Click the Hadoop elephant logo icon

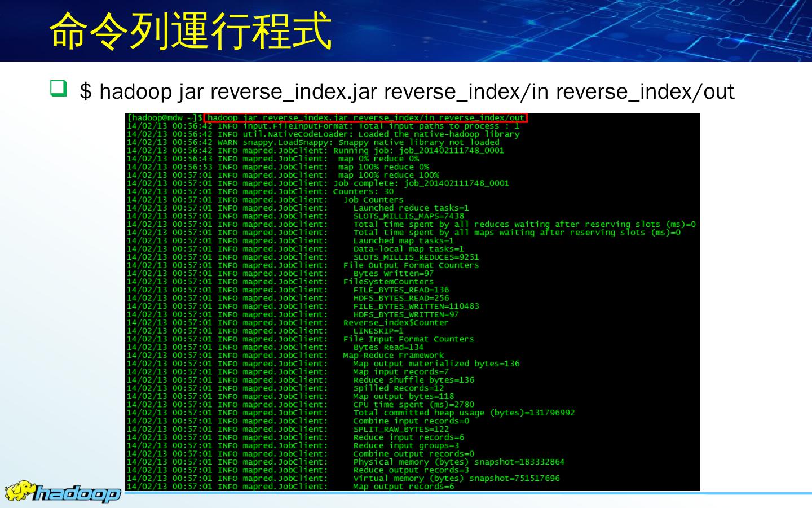click(21, 490)
